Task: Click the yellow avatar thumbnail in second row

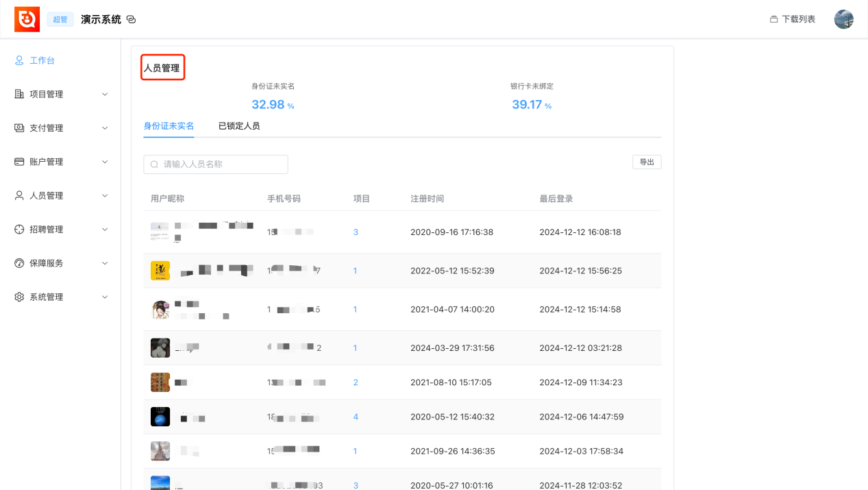Action: point(160,271)
